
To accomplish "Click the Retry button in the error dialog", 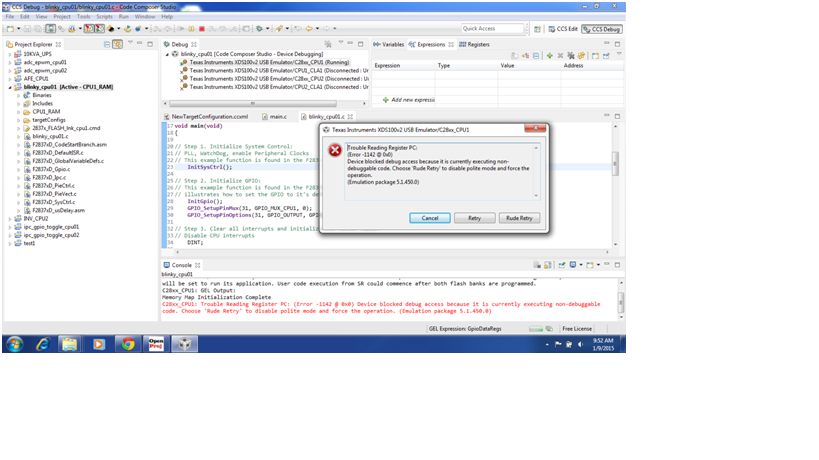I will [x=474, y=218].
